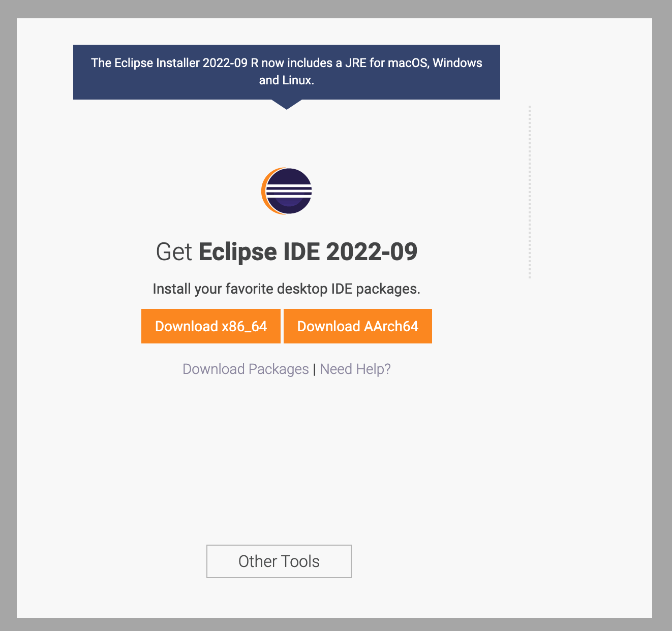The image size is (672, 631).
Task: Click the separator between Download Packages and Need Help
Action: click(x=314, y=369)
